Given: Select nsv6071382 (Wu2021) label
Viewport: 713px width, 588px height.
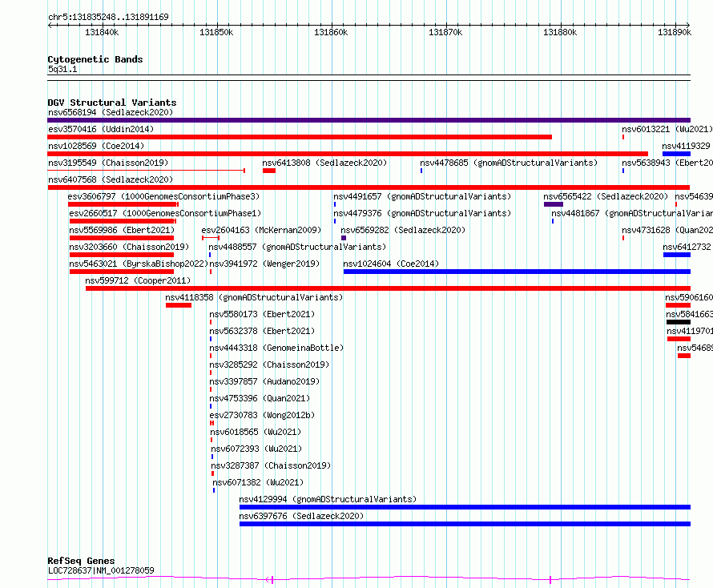Looking at the screenshot, I should click(x=258, y=482).
